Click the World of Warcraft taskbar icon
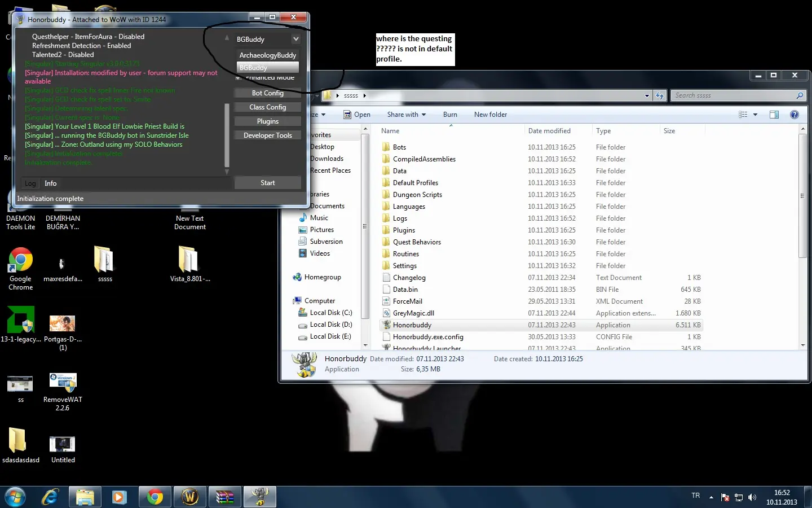 (x=190, y=497)
